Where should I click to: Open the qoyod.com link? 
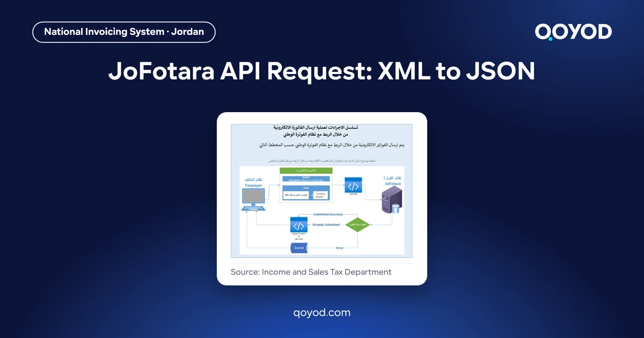click(x=322, y=313)
